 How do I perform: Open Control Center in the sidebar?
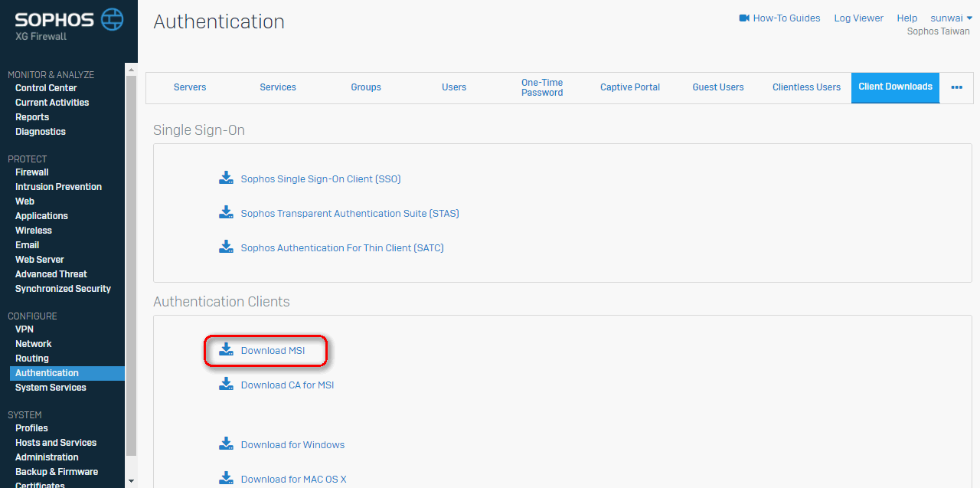coord(46,88)
